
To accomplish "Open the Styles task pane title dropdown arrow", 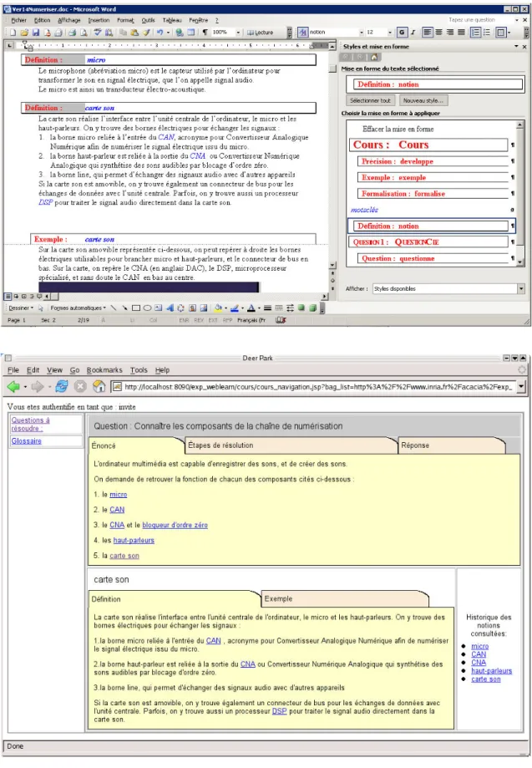I will tap(516, 47).
